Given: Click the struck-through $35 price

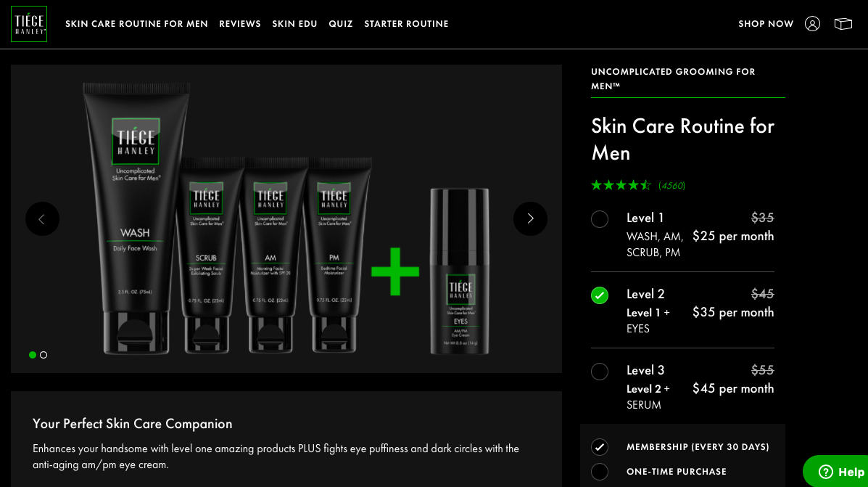Looking at the screenshot, I should click(762, 218).
